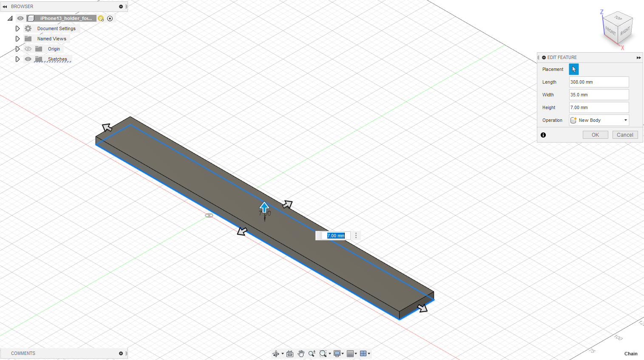Click the Document Settings gear icon
Image resolution: width=644 pixels, height=360 pixels.
point(28,28)
